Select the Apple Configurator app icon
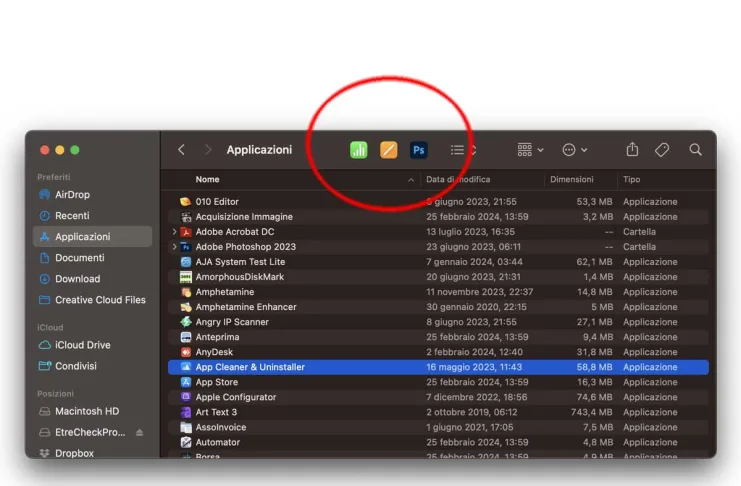 [x=186, y=397]
